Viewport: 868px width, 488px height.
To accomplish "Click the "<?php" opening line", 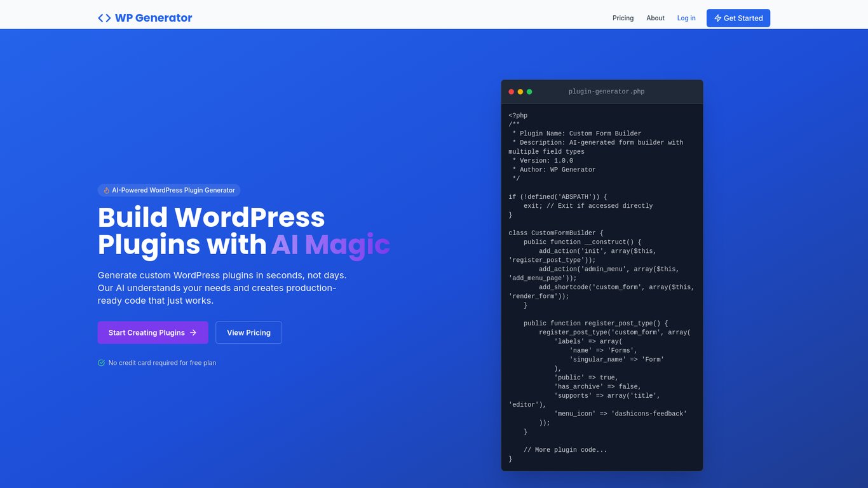I will coord(518,116).
